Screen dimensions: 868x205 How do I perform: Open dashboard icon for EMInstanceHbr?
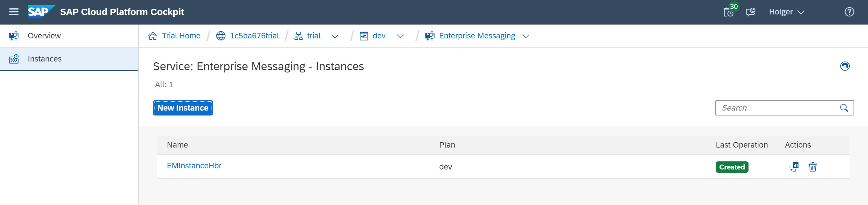pyautogui.click(x=794, y=167)
